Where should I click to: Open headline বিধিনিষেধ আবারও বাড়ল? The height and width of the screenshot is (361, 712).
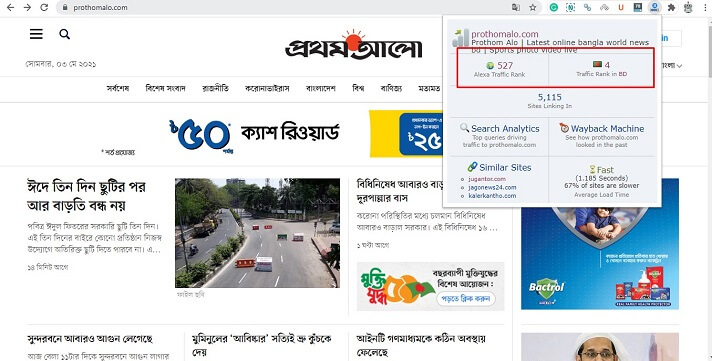(x=400, y=191)
